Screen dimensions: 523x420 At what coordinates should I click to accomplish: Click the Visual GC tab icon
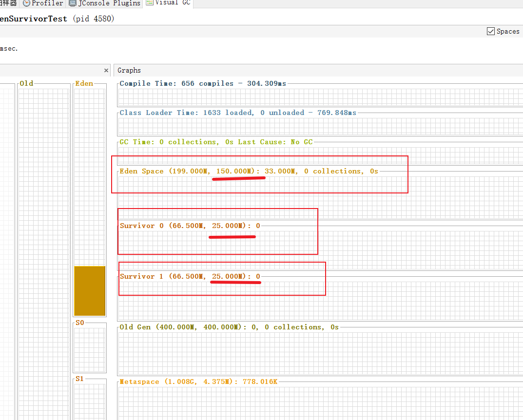point(150,2)
